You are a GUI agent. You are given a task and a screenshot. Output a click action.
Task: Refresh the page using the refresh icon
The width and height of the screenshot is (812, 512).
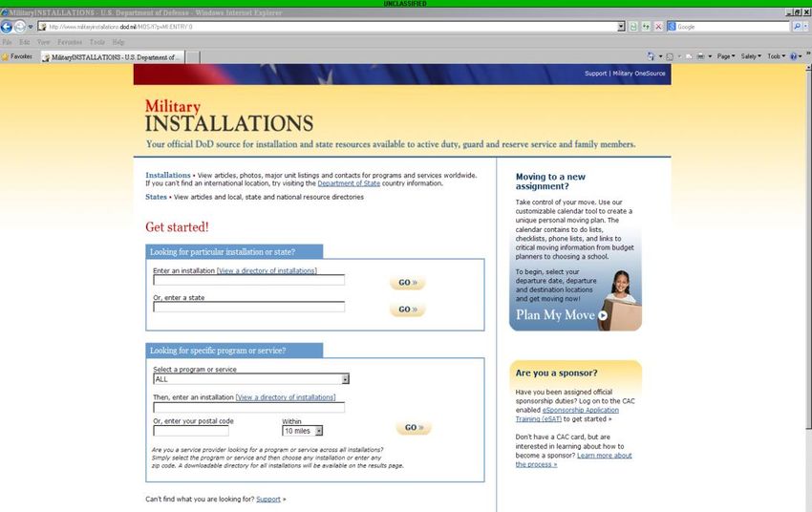tap(646, 27)
